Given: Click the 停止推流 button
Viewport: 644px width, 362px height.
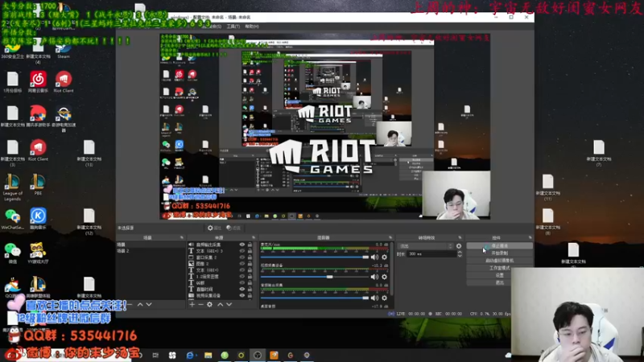Looking at the screenshot, I should 499,246.
